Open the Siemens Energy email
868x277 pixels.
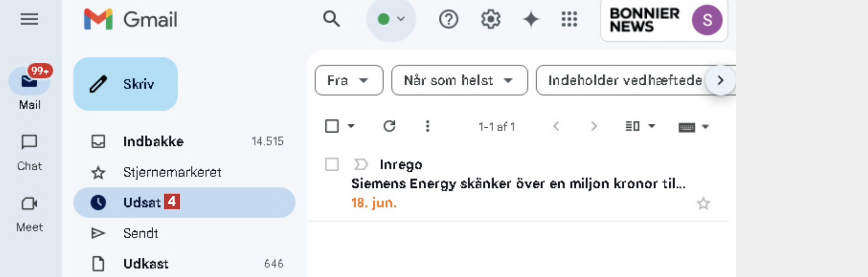click(517, 184)
